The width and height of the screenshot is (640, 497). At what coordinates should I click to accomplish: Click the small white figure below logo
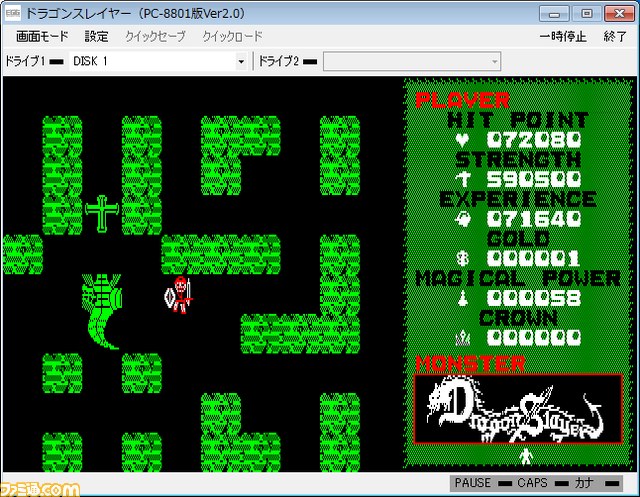[527, 456]
